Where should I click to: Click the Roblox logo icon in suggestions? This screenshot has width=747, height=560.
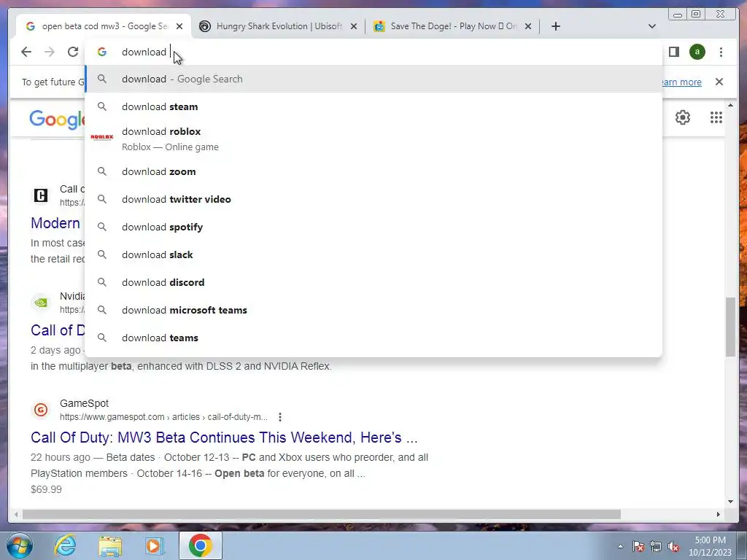[102, 137]
